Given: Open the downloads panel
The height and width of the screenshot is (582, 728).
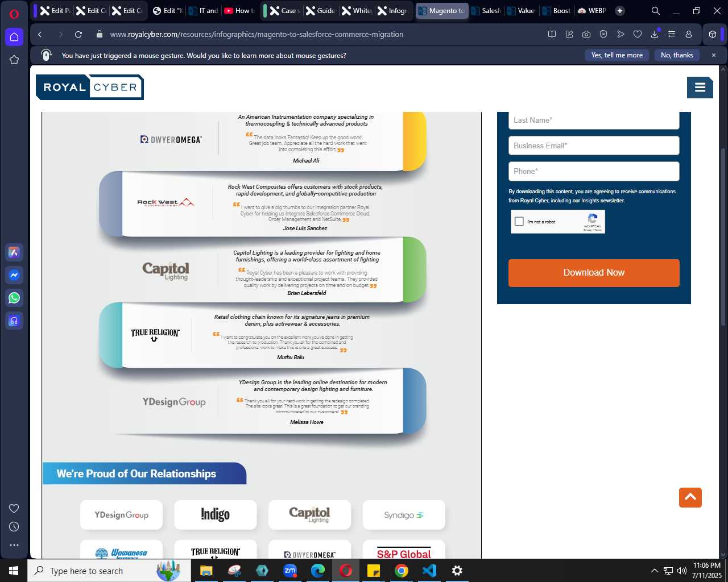Looking at the screenshot, I should (655, 34).
